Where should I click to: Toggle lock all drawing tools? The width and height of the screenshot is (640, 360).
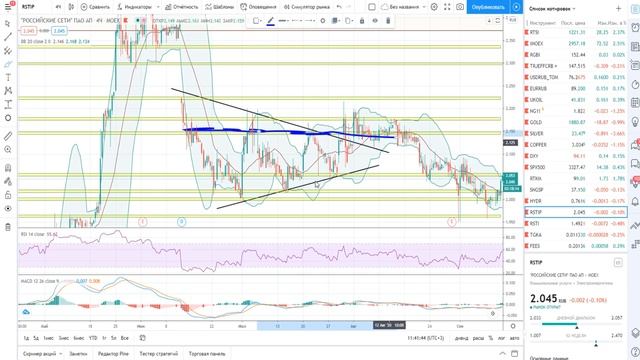[x=8, y=195]
